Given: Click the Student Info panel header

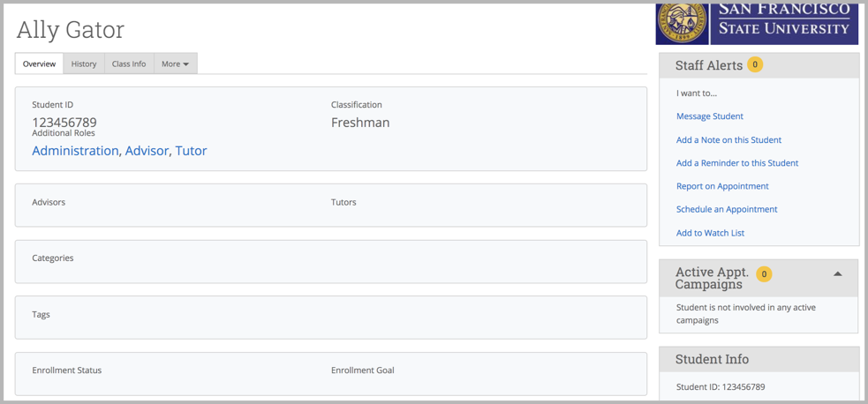Looking at the screenshot, I should [x=759, y=359].
